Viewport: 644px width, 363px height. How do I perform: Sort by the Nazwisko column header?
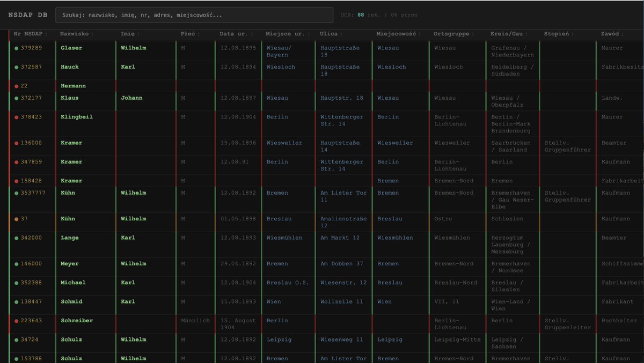click(x=76, y=34)
